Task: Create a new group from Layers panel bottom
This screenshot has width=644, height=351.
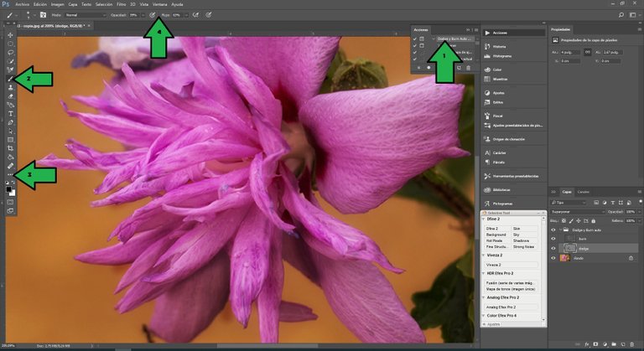Action: (614, 344)
